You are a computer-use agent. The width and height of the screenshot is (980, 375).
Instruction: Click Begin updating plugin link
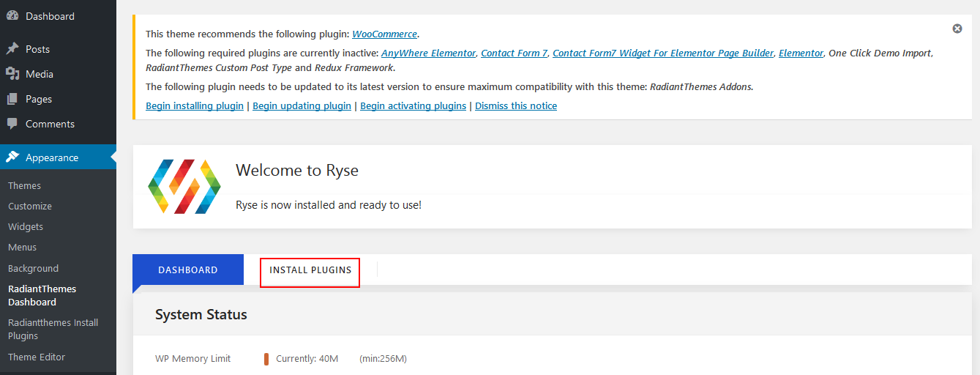coord(302,106)
